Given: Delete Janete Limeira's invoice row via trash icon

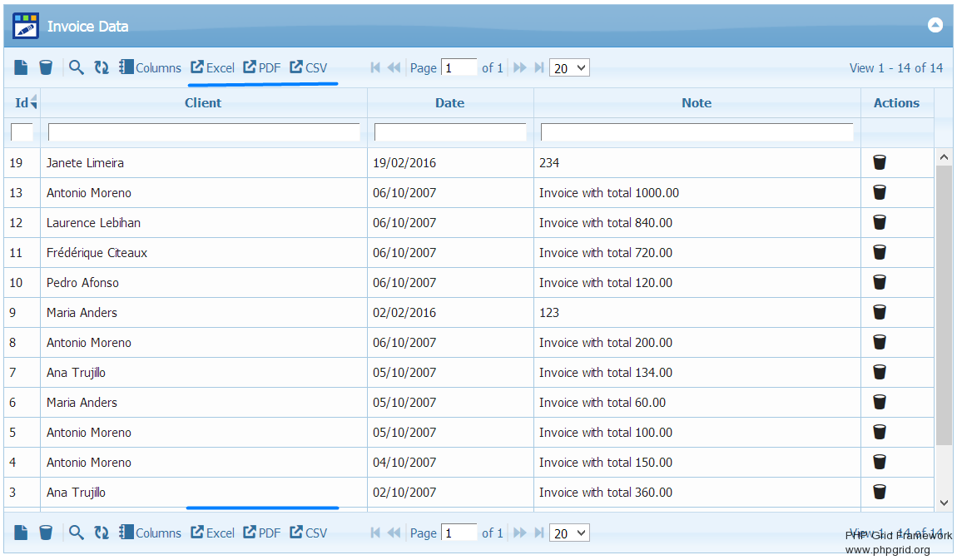Looking at the screenshot, I should pyautogui.click(x=880, y=162).
